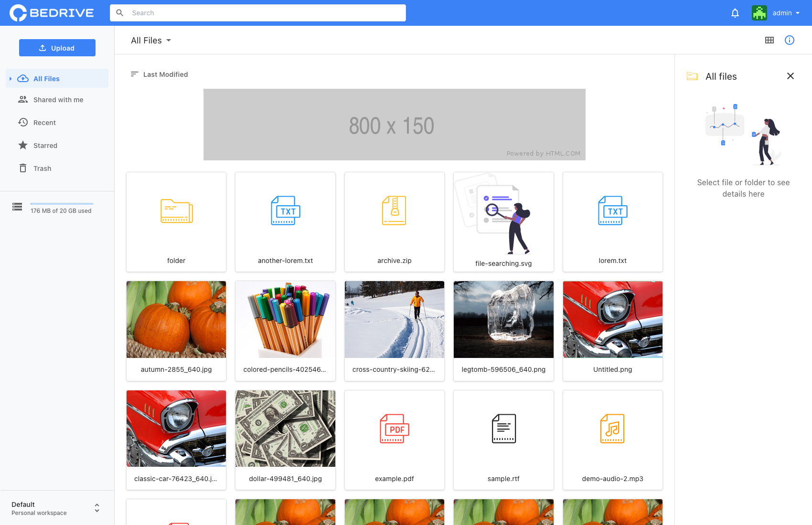The width and height of the screenshot is (812, 525).
Task: Change the Last Modified sort option
Action: coord(160,74)
